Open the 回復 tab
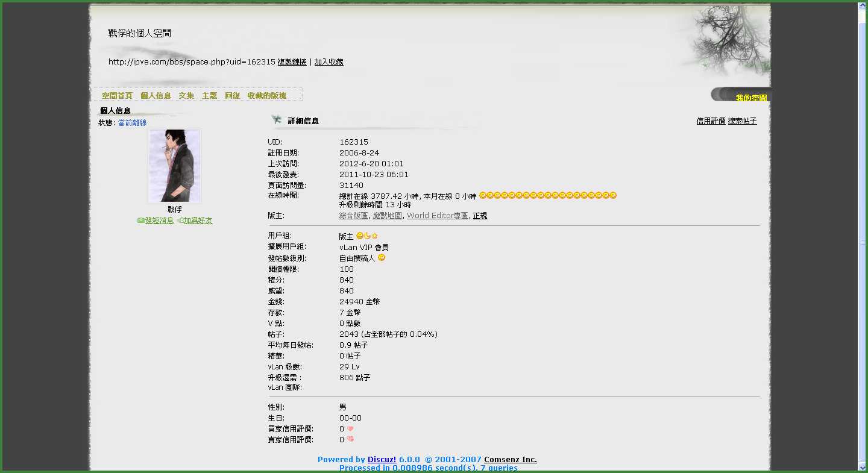868x473 pixels. coord(232,96)
